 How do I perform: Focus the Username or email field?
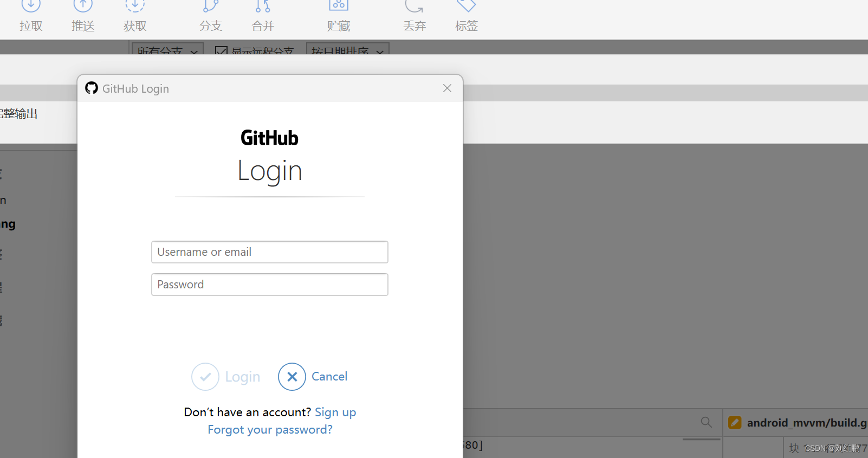click(270, 252)
